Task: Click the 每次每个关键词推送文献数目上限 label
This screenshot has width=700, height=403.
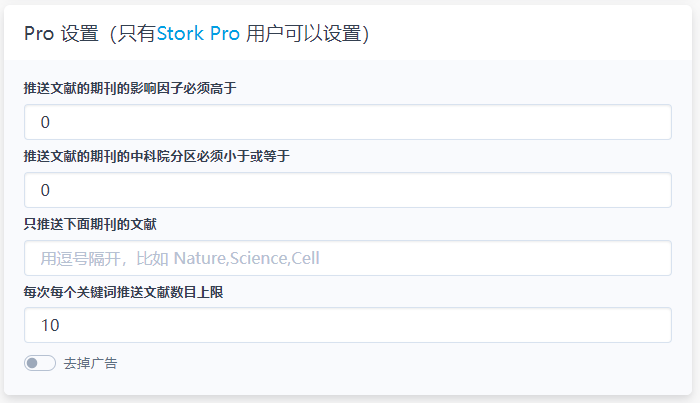Action: pyautogui.click(x=130, y=292)
